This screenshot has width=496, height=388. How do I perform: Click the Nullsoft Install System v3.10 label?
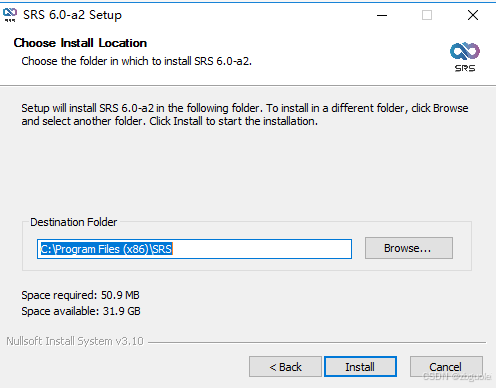[75, 341]
